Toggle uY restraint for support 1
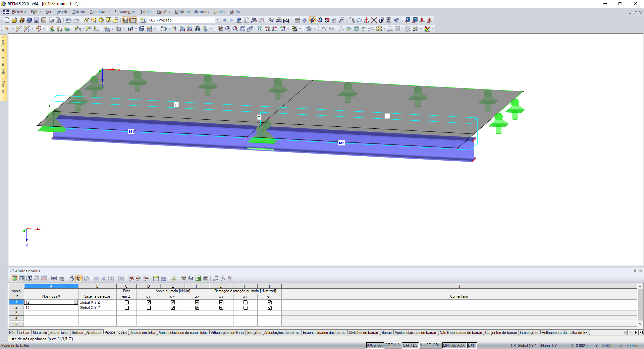The height and width of the screenshot is (349, 644). tap(173, 302)
